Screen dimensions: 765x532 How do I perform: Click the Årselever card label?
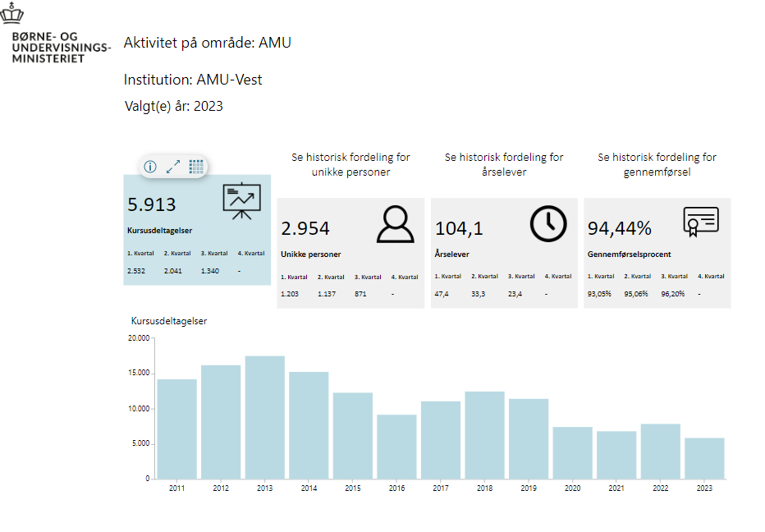click(x=451, y=255)
